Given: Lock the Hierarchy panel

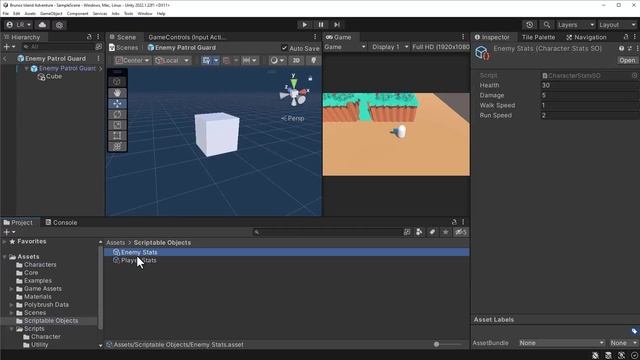Looking at the screenshot, I should pyautogui.click(x=89, y=37).
